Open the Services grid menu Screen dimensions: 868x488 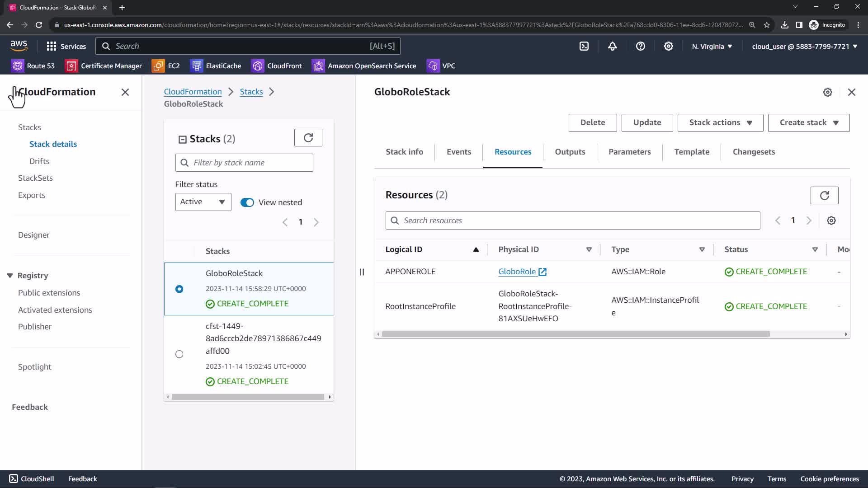tap(52, 46)
